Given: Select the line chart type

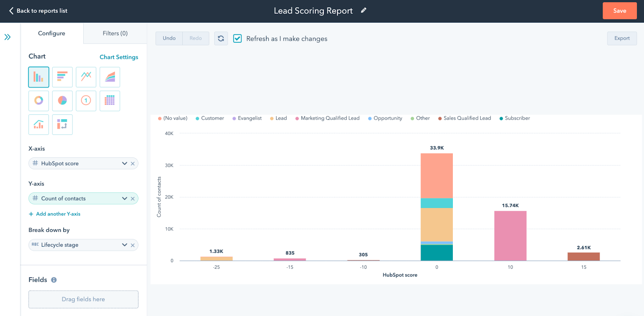Looking at the screenshot, I should [x=86, y=77].
